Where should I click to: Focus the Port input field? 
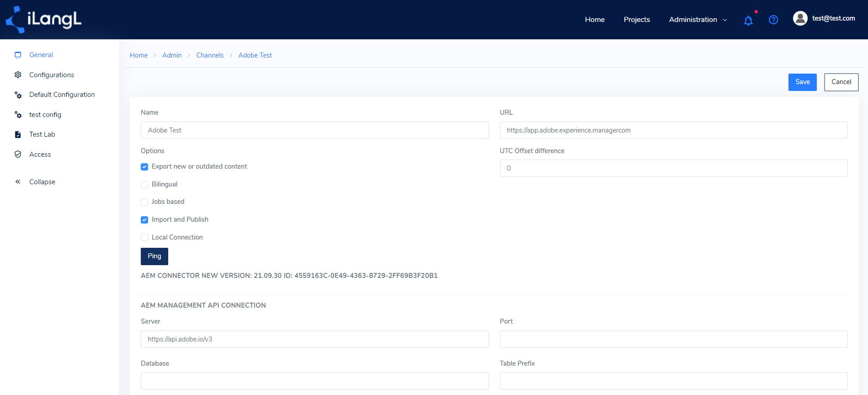(x=674, y=339)
